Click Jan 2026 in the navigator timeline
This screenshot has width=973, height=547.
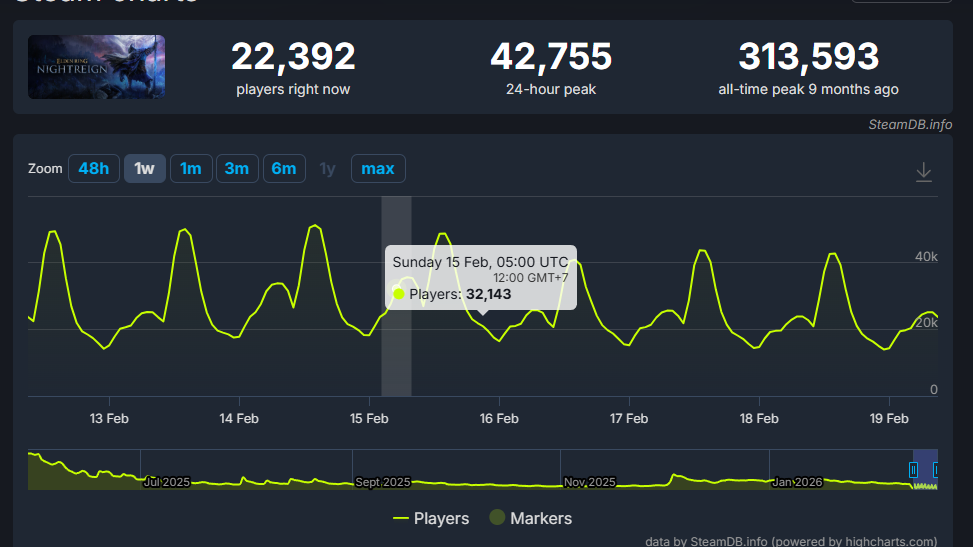(x=797, y=482)
